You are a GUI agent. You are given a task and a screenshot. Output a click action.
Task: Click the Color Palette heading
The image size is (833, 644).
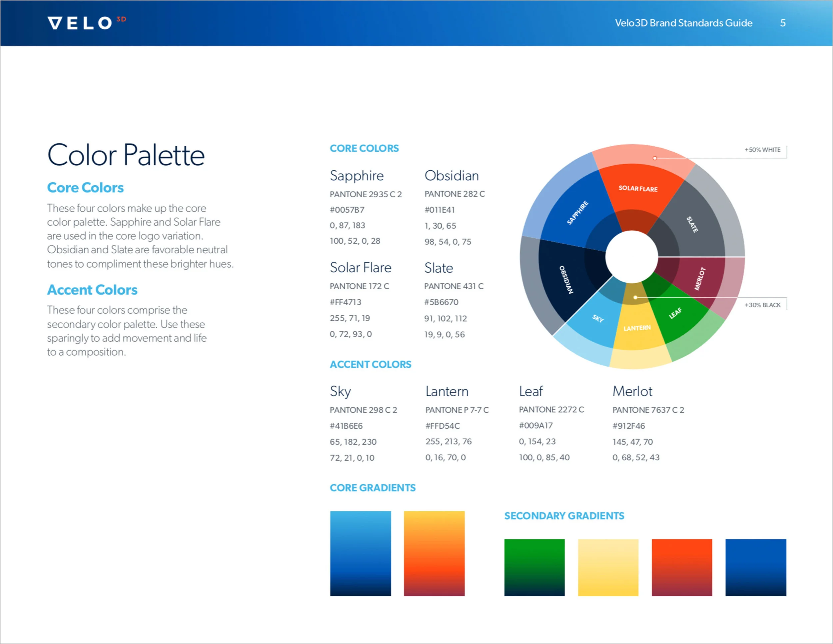(126, 155)
